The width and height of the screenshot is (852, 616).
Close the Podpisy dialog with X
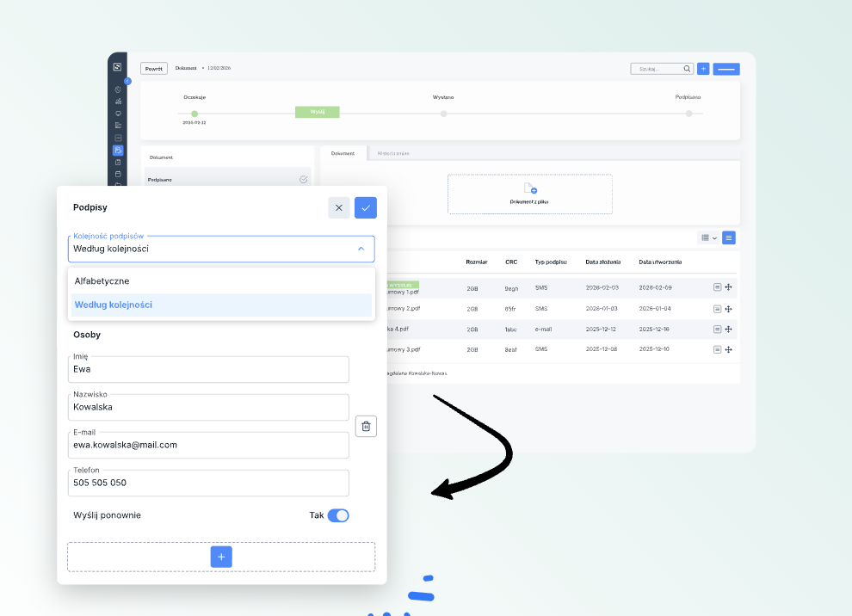click(x=338, y=207)
